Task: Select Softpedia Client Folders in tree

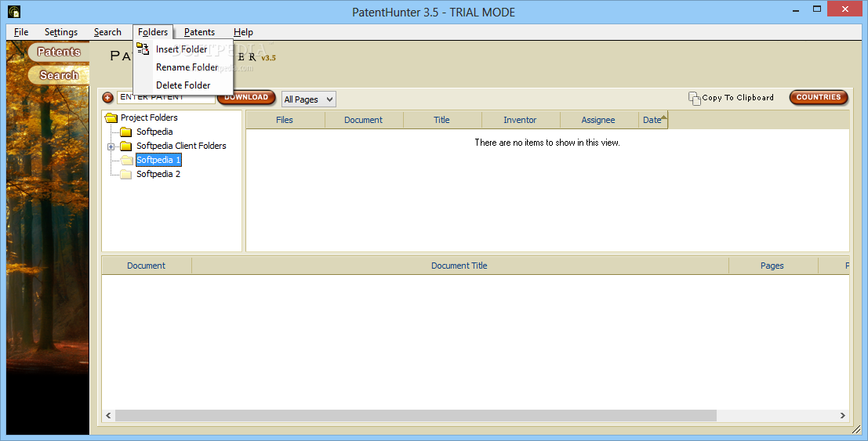Action: pyautogui.click(x=181, y=146)
